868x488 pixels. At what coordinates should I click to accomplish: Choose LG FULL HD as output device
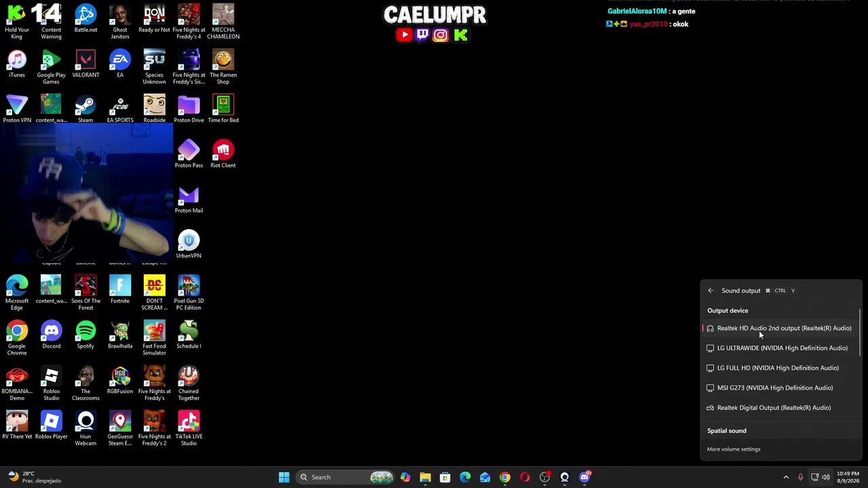pos(780,368)
